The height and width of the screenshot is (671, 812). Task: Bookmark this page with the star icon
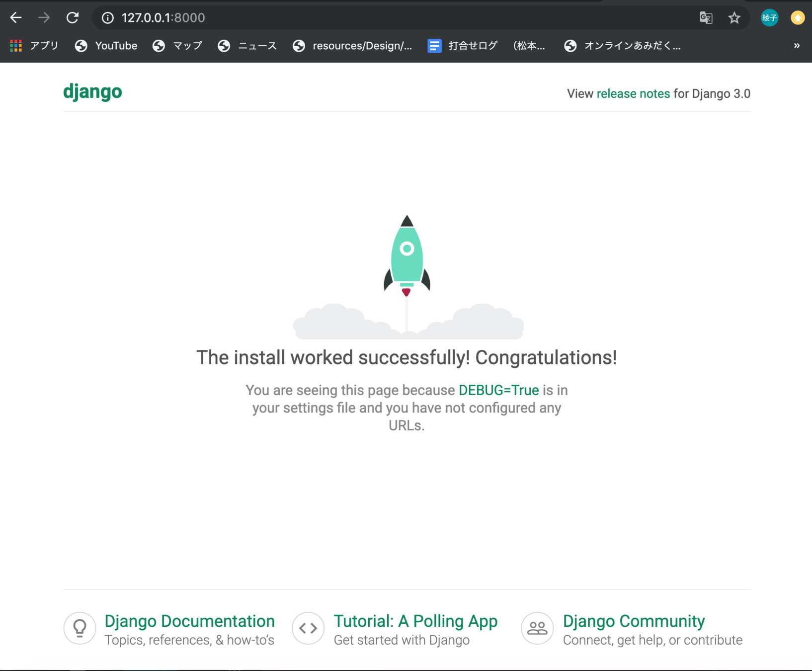[x=734, y=18]
